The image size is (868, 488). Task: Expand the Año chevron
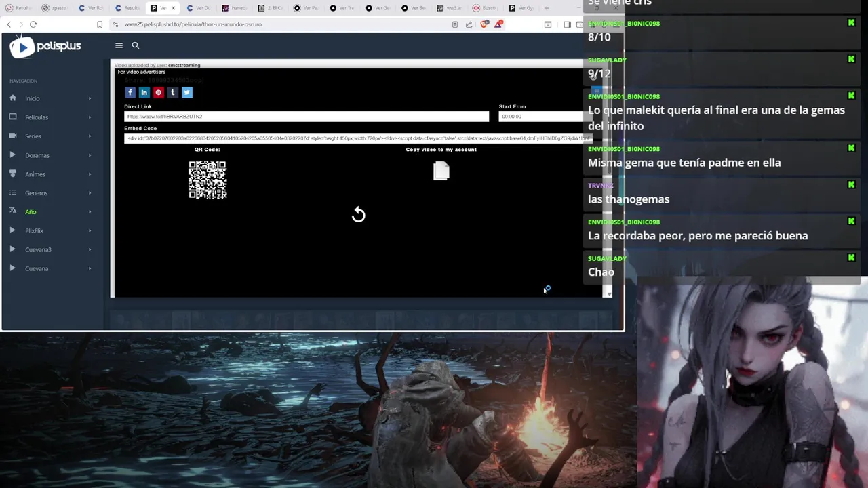(x=90, y=212)
